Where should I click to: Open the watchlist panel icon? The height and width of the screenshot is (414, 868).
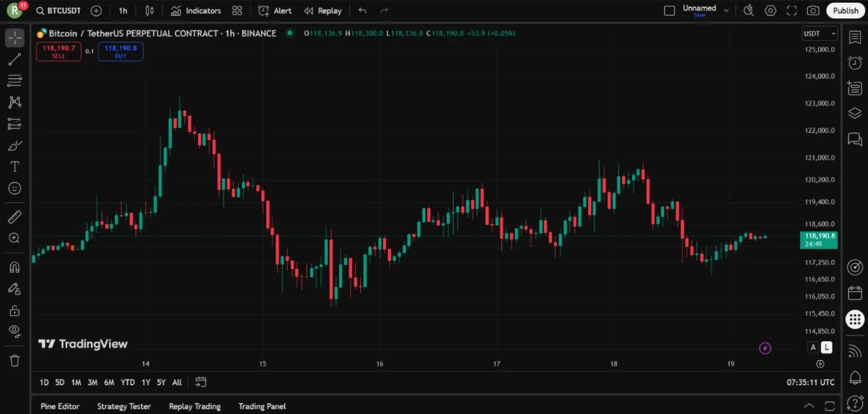[x=855, y=37]
